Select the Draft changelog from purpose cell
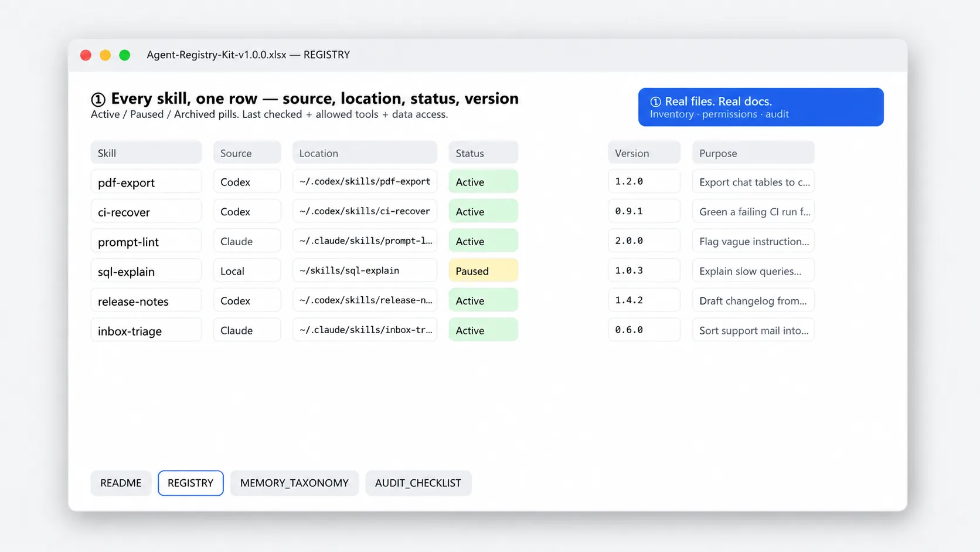The width and height of the screenshot is (980, 552). coord(753,300)
